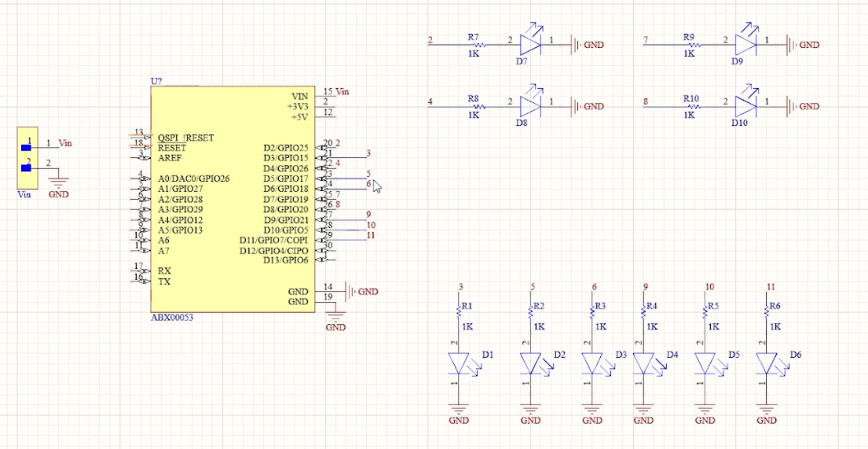
Task: Pick the resistor R2 symbol
Action: coord(530,313)
